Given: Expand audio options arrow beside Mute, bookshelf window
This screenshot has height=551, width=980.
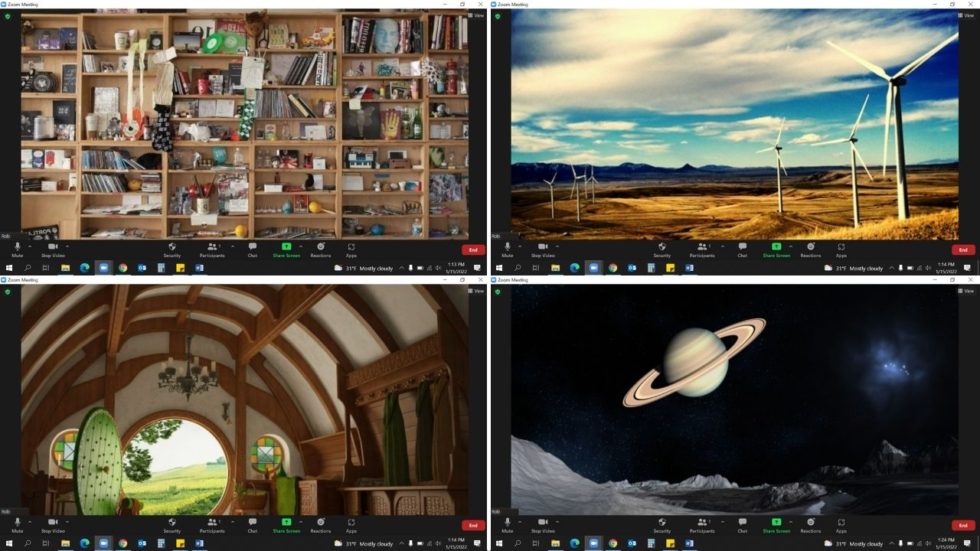Looking at the screenshot, I should (30, 245).
